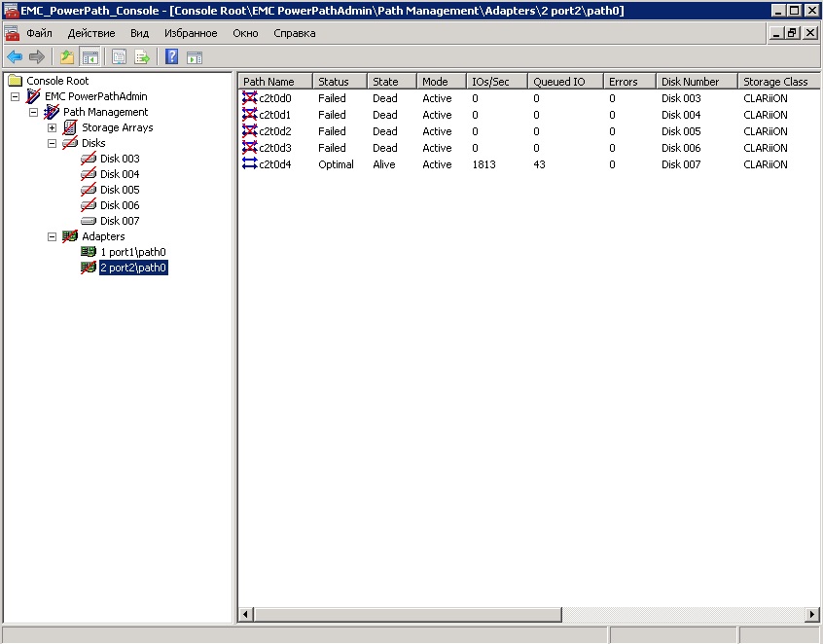
Task: Click the Path Management node icon
Action: pos(52,112)
